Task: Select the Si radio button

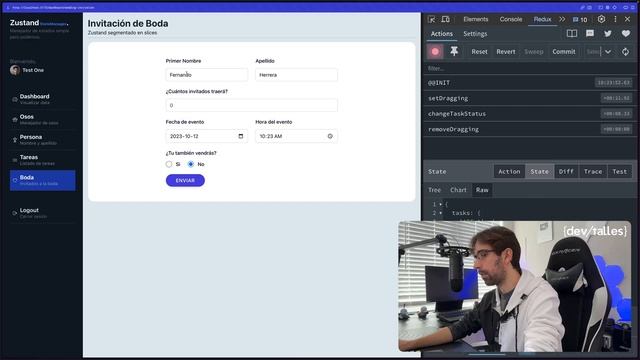Action: tap(169, 164)
